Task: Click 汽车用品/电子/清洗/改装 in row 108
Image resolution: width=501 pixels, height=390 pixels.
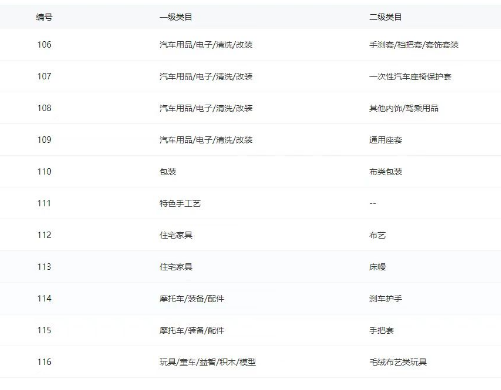Action: [206, 108]
